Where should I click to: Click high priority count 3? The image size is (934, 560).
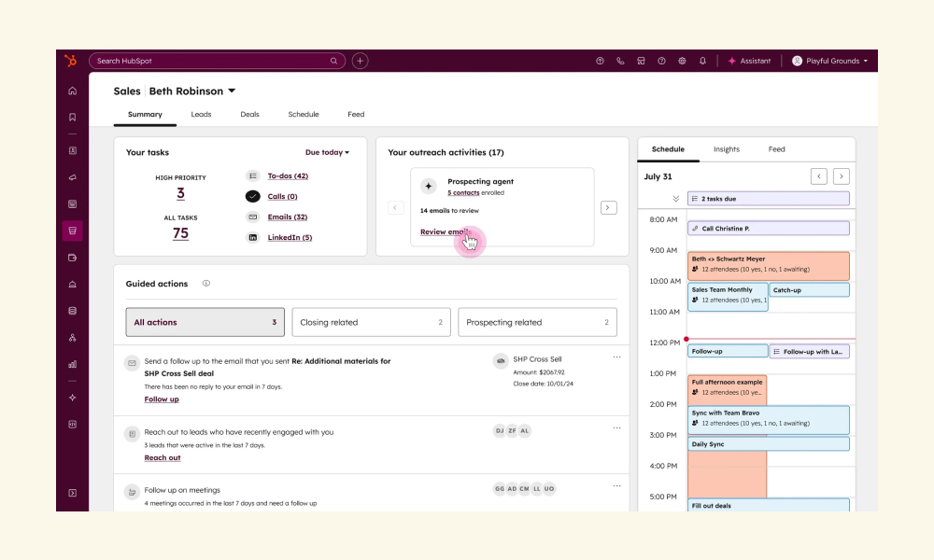tap(180, 193)
